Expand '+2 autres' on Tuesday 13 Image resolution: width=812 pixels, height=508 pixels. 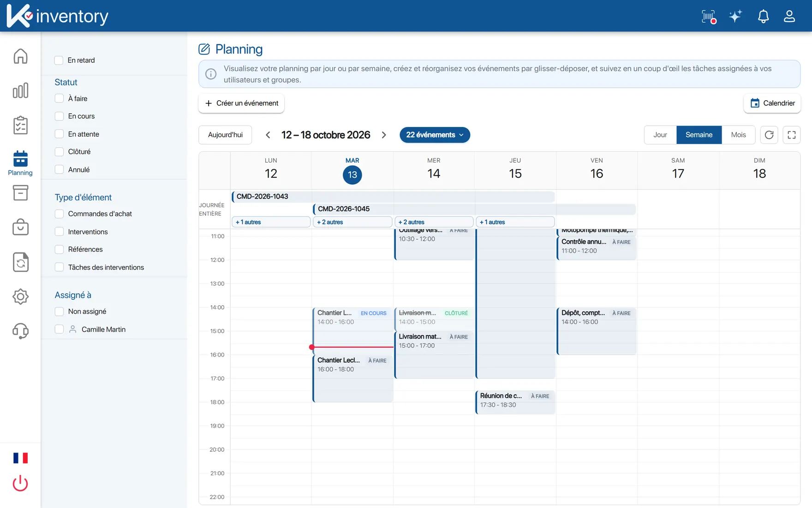(x=352, y=222)
